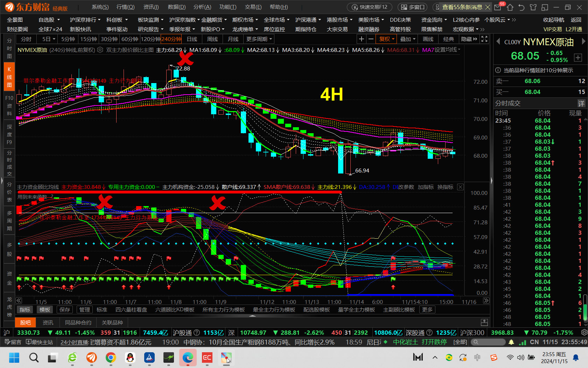Click the undo back arrow icon
This screenshot has height=368, width=588.
521,7
